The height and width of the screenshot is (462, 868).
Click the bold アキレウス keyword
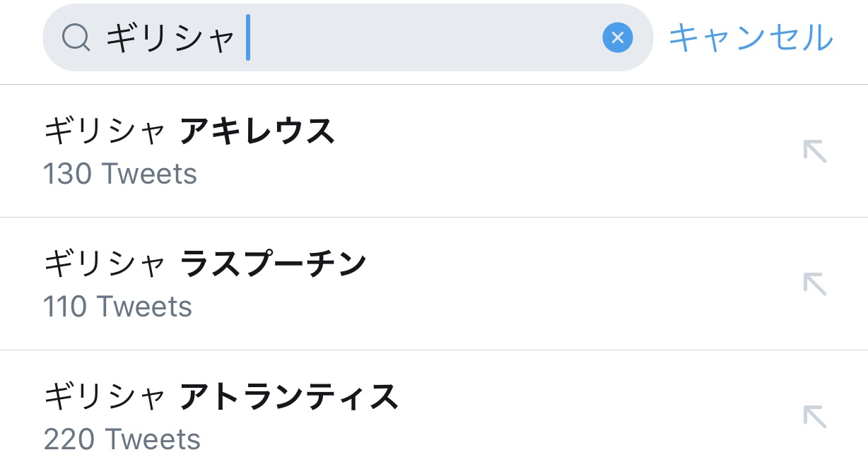click(x=257, y=131)
